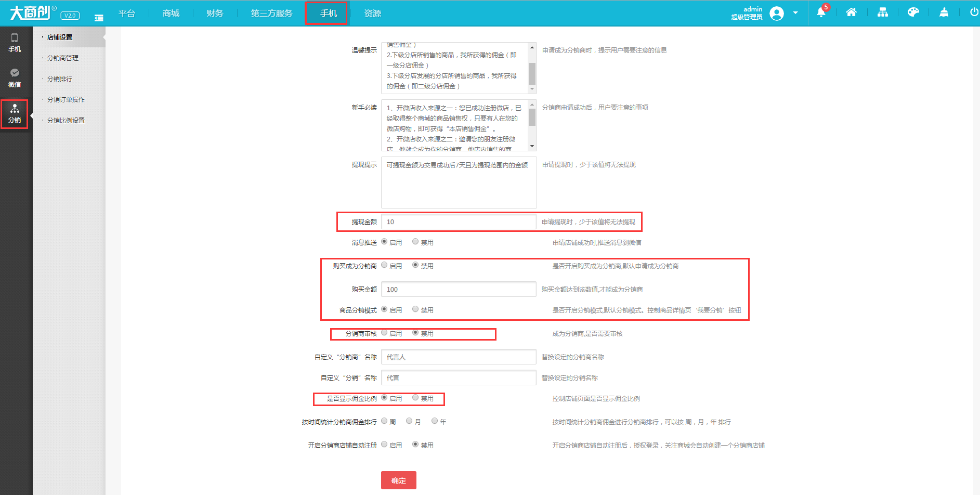This screenshot has height=495, width=980.
Task: Select the 手机 phone sidebar icon
Action: coord(15,43)
